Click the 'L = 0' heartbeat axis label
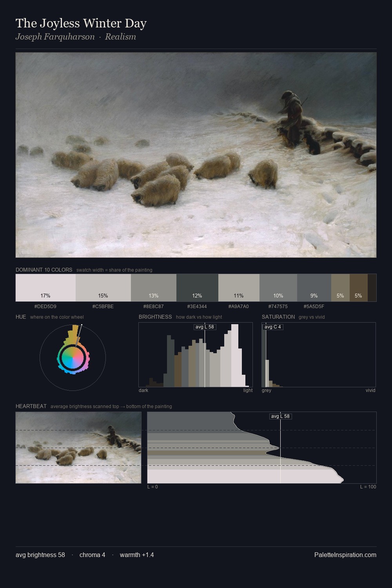Image resolution: width=392 pixels, height=588 pixels. tap(152, 487)
